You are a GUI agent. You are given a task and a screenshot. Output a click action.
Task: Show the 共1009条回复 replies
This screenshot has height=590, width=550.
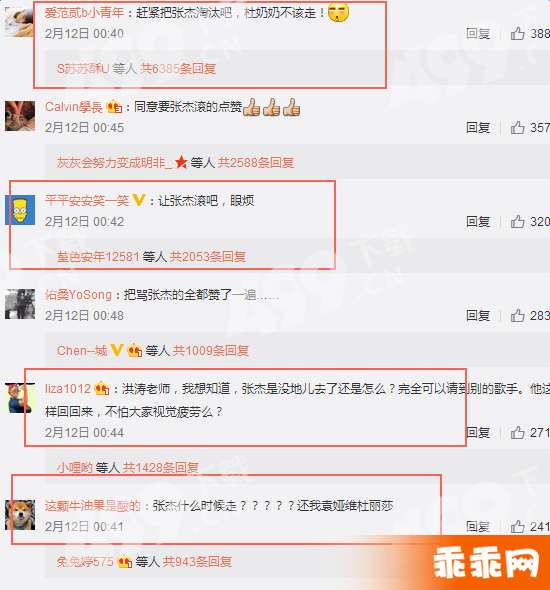[x=210, y=351]
